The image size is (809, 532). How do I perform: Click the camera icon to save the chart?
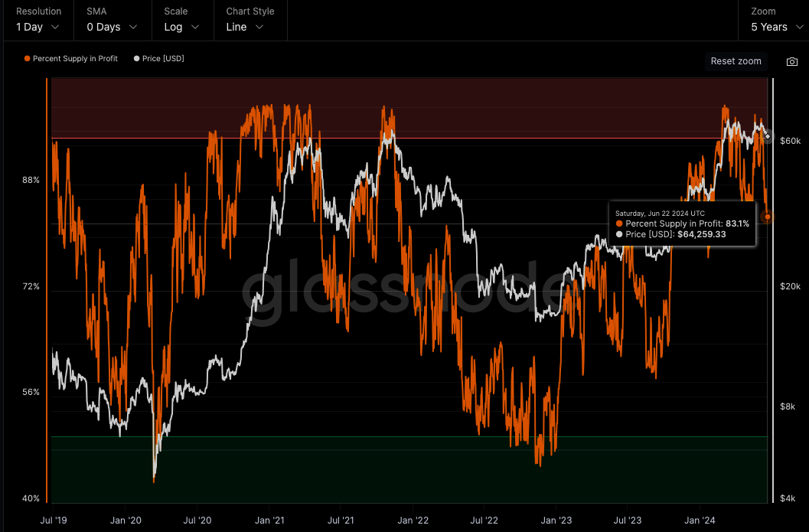(792, 61)
